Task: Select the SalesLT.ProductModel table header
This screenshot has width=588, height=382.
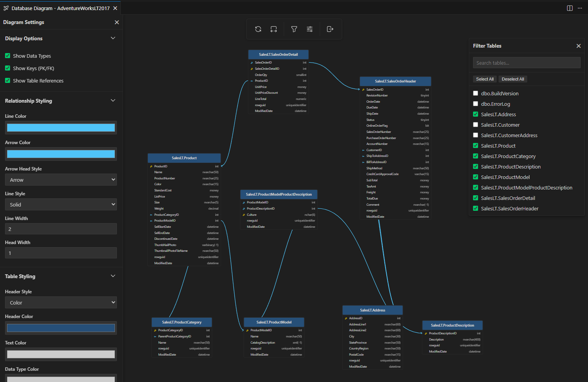Action: pyautogui.click(x=274, y=322)
